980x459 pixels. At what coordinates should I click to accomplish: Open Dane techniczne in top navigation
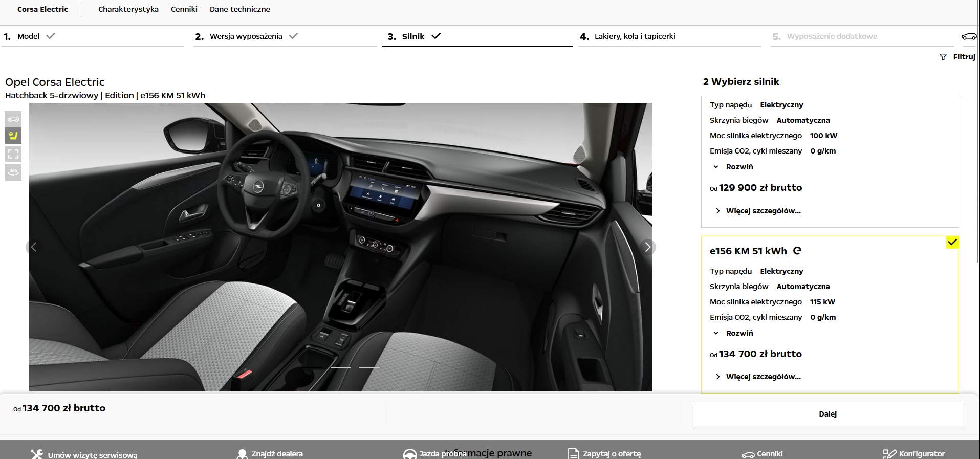(240, 9)
